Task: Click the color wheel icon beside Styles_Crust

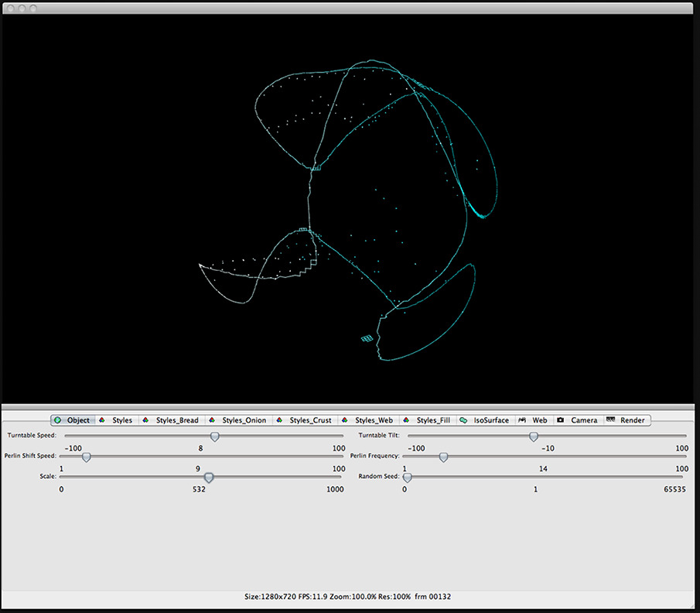Action: click(279, 420)
